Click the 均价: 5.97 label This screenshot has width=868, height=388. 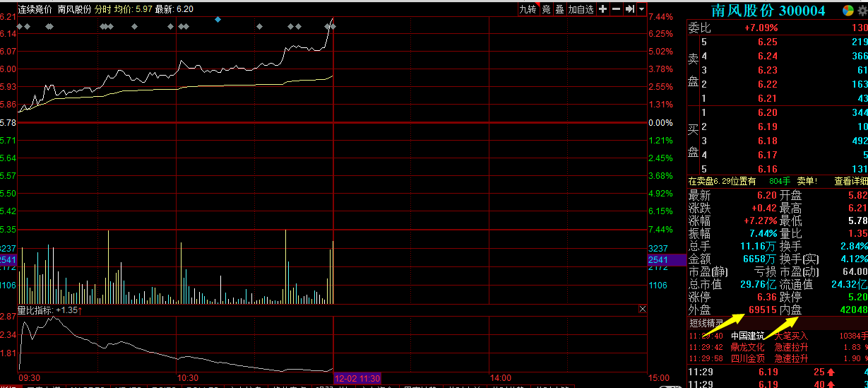pos(132,9)
